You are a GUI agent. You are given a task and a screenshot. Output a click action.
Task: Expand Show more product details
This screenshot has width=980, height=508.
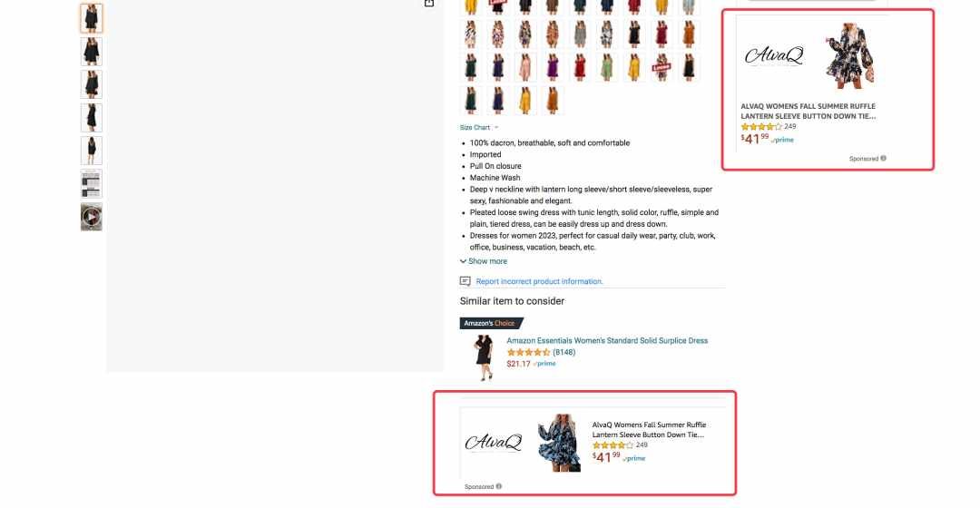click(x=483, y=261)
